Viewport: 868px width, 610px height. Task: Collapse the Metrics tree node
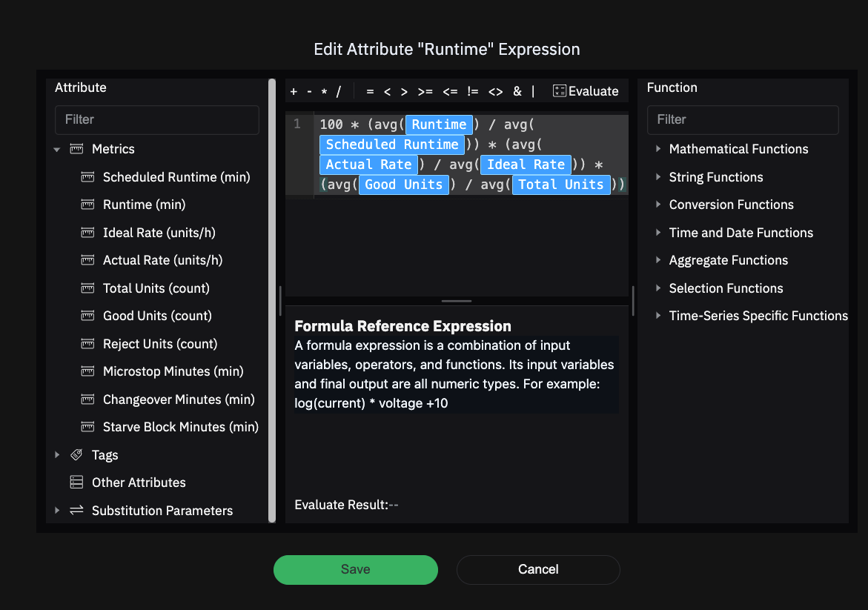pyautogui.click(x=57, y=150)
